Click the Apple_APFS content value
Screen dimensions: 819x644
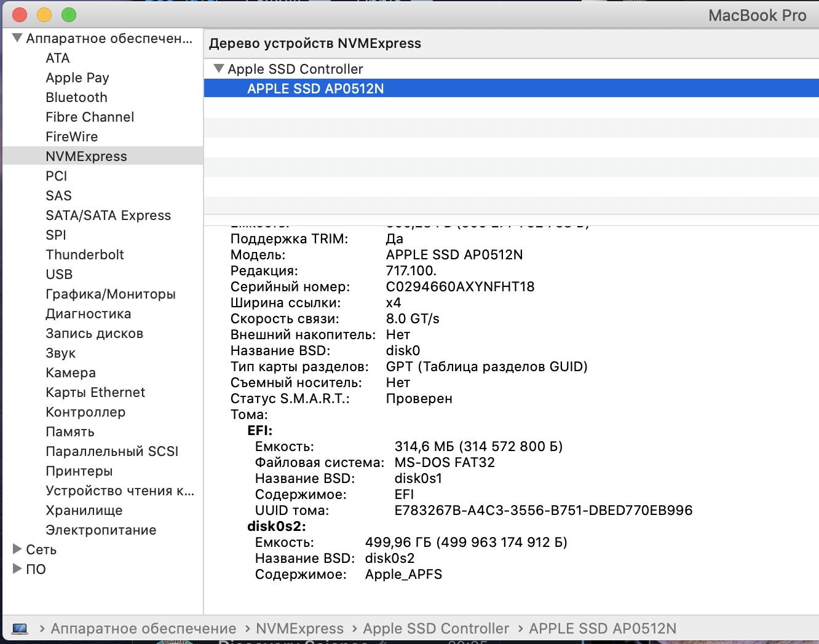click(403, 574)
